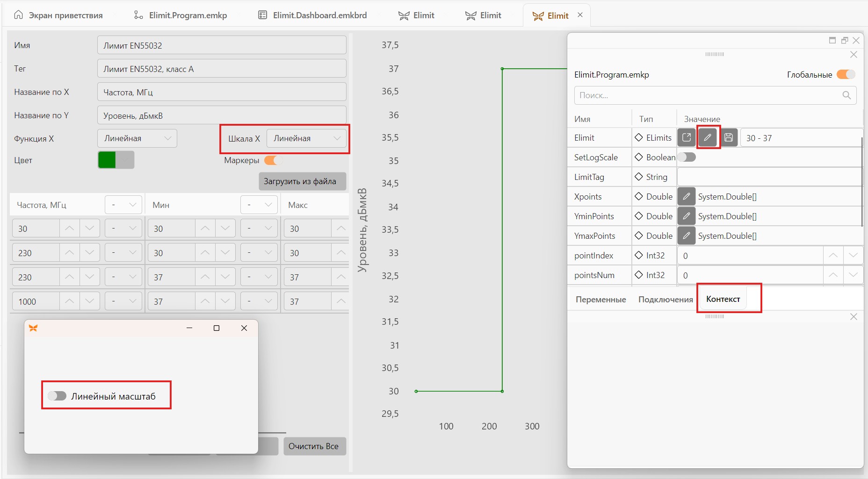Viewport: 868px width, 479px height.
Task: Edit the YmaxPoints array via pencil icon
Action: click(687, 236)
